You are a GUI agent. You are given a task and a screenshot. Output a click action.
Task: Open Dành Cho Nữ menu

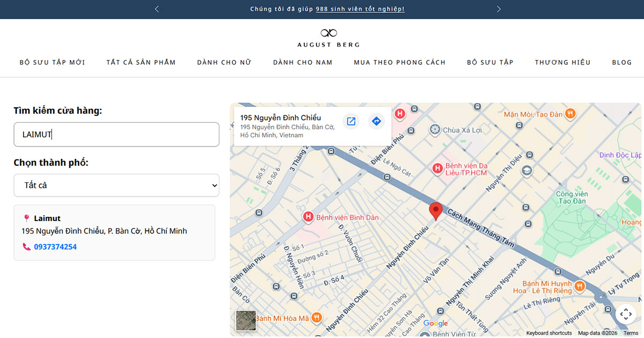[x=224, y=62]
